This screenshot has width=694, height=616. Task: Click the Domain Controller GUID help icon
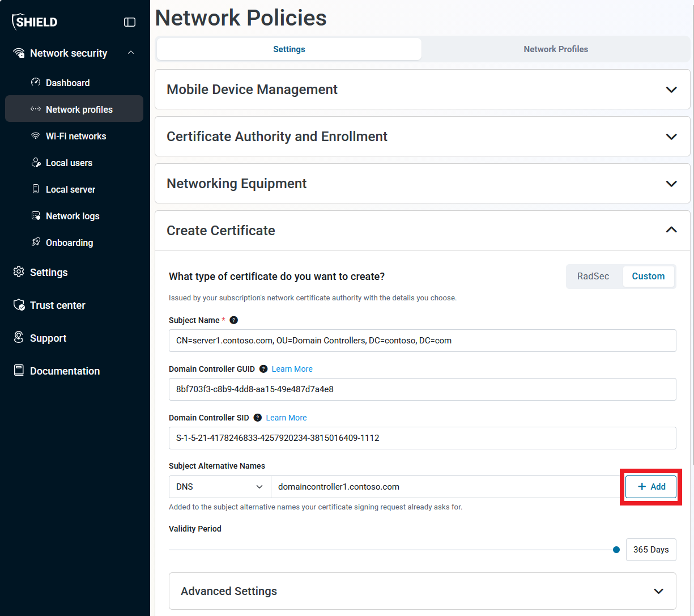click(x=263, y=369)
